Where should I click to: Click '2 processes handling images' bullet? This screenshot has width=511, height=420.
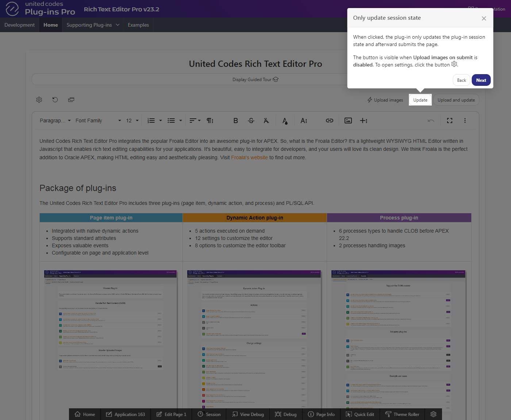pyautogui.click(x=372, y=245)
